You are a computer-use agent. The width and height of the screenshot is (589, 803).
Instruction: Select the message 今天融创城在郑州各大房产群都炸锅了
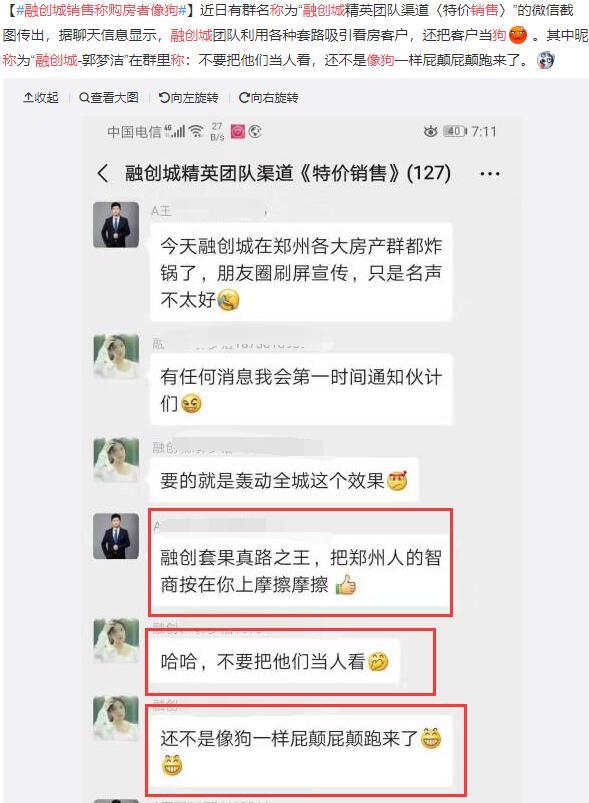tap(301, 272)
